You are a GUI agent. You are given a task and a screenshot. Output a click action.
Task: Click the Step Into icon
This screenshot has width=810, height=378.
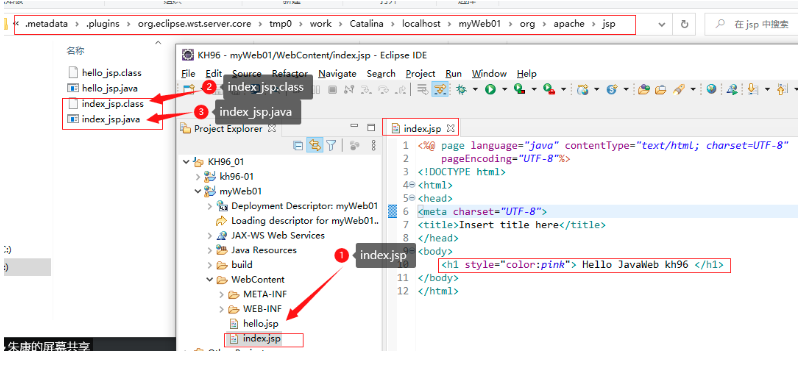pos(366,89)
